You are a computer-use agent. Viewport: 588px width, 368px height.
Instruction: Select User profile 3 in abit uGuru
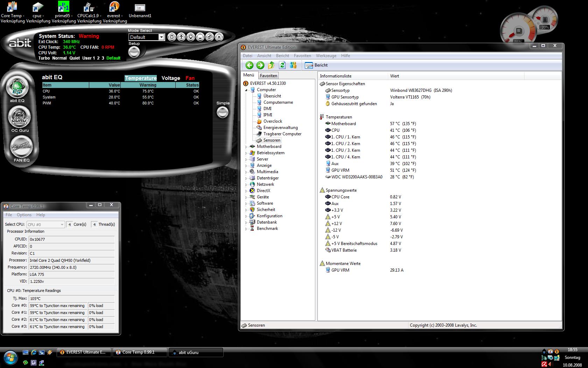click(x=103, y=58)
